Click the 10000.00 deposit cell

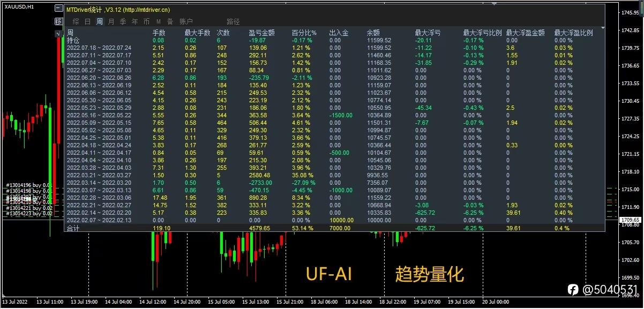(341, 220)
